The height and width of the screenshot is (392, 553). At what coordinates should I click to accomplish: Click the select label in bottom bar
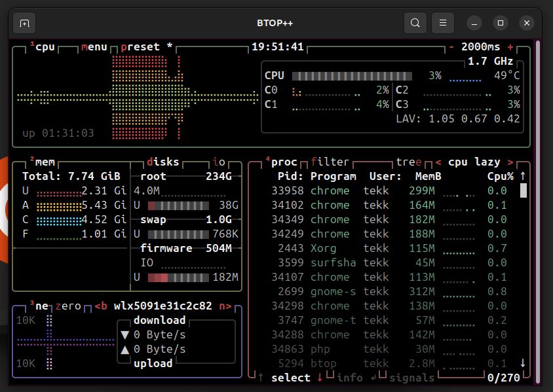pyautogui.click(x=291, y=378)
